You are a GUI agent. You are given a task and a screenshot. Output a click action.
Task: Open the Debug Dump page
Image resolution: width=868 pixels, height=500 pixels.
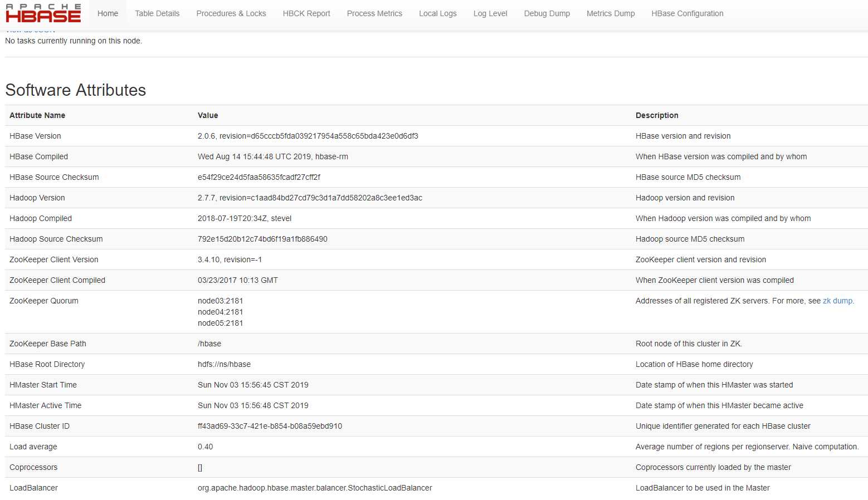tap(547, 13)
